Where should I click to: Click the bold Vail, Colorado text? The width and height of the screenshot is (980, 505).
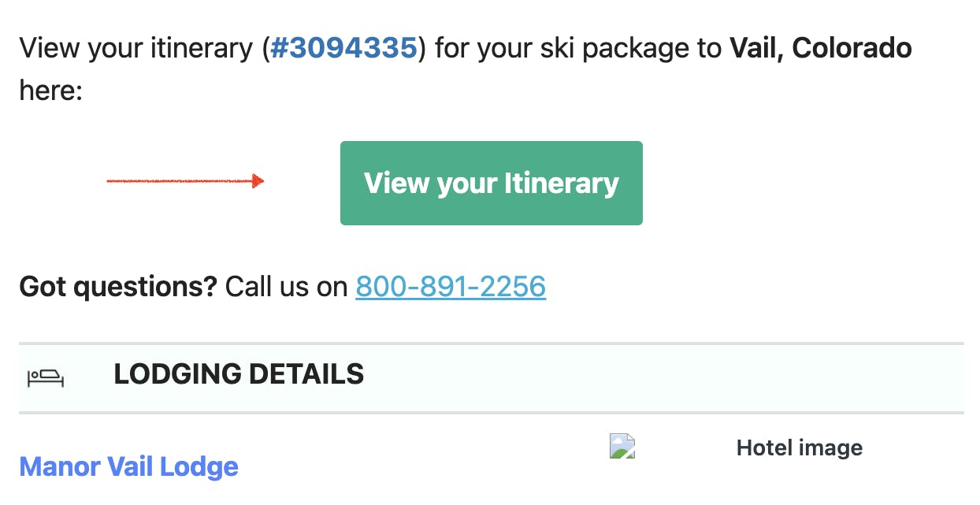coord(820,49)
